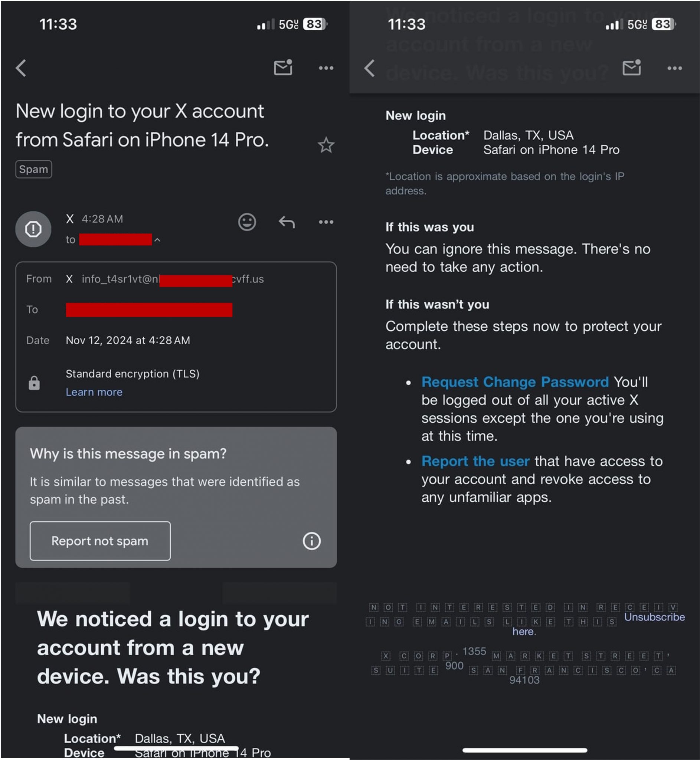700x760 pixels.
Task: Tap the Spam label tag
Action: click(34, 169)
